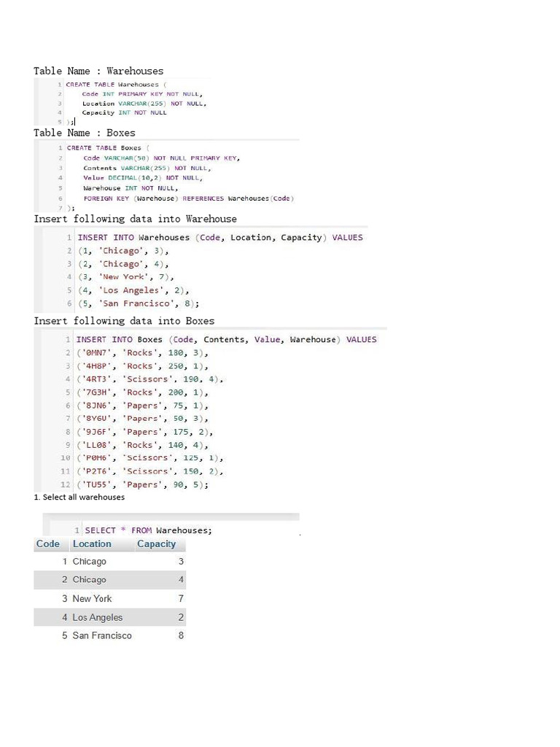Image resolution: width=560 pixels, height=747 pixels.
Task: Click the 'FOREIGN KEY (Warehouse) REFERENCES' line
Action: pos(189,198)
